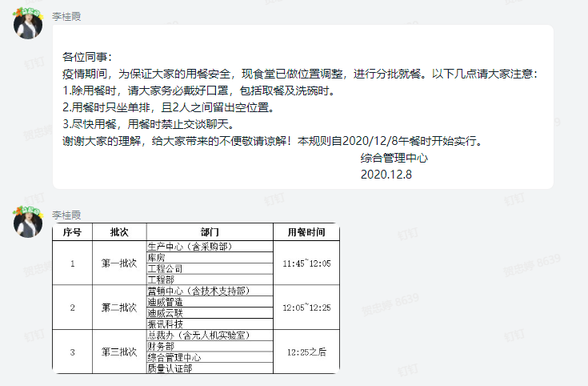This screenshot has width=588, height=386.
Task: Click the 12:05~12:25 time cell
Action: 306,308
